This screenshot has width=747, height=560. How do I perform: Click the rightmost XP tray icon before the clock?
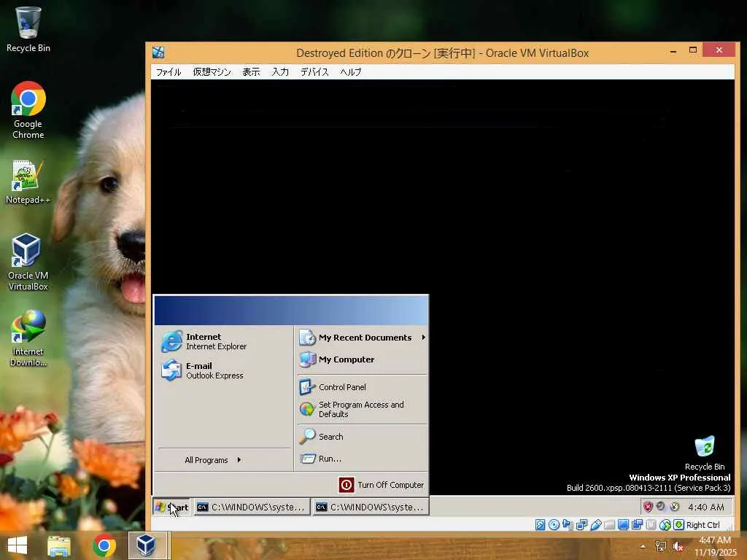pos(675,507)
